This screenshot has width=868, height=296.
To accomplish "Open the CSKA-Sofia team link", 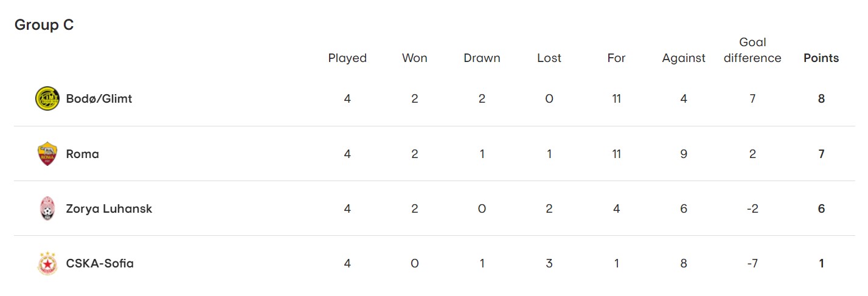I will pyautogui.click(x=100, y=263).
